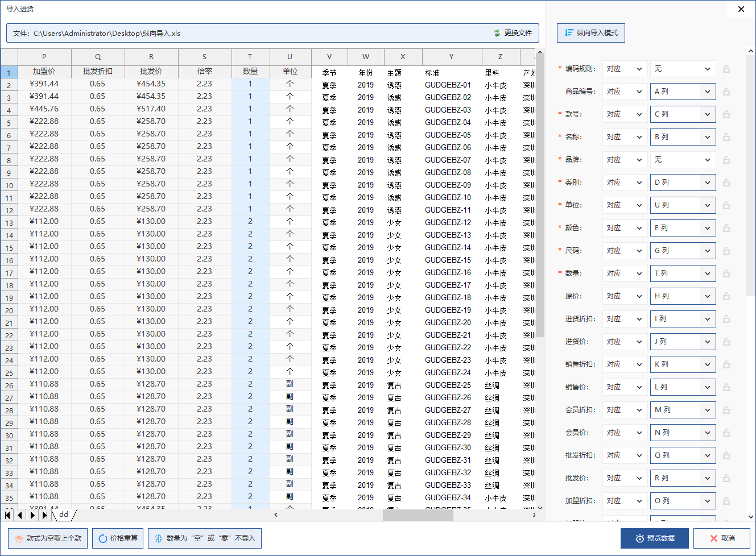Screen dimensions: 756x556
Task: Toggle the lock icon in 销售折扣 row
Action: point(726,364)
